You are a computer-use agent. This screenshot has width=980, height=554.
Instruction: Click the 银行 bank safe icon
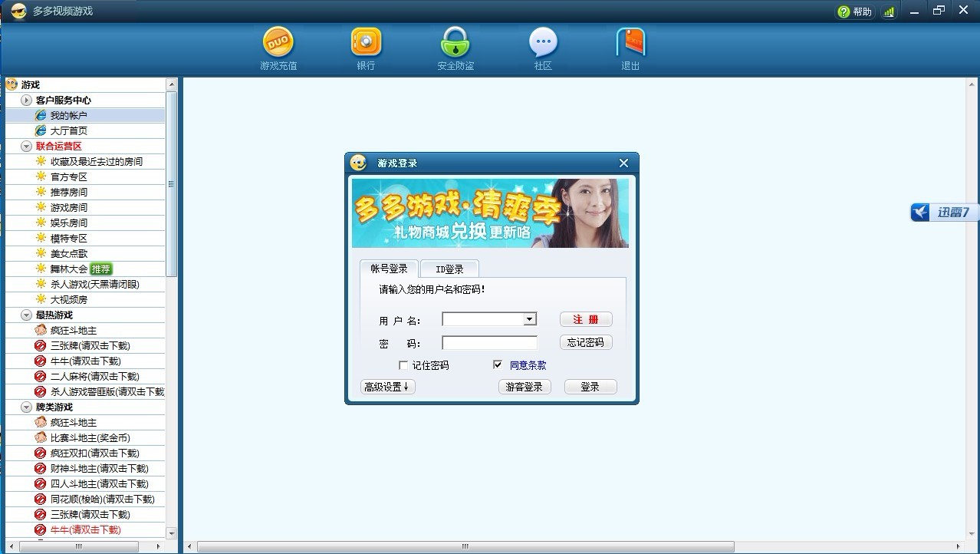click(366, 43)
